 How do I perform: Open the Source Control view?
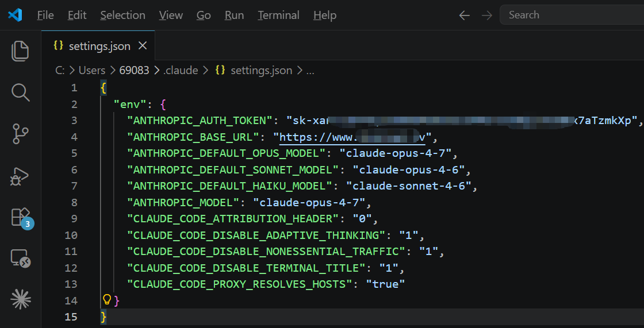pyautogui.click(x=20, y=134)
